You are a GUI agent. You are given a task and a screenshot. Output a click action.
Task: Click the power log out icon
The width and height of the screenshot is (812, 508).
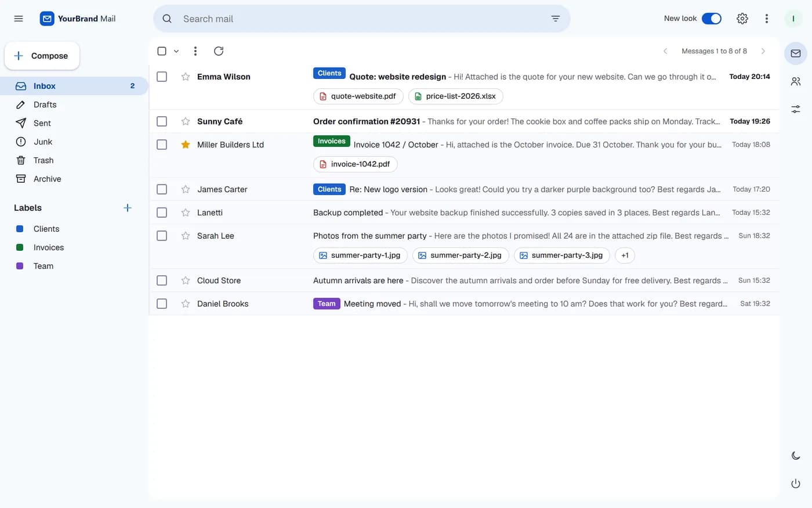[x=796, y=484]
